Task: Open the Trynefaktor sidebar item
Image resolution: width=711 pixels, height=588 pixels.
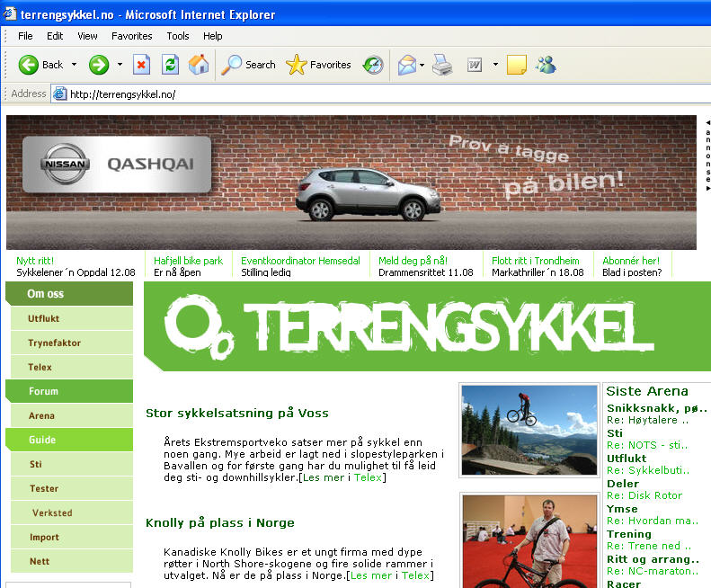Action: pos(72,343)
